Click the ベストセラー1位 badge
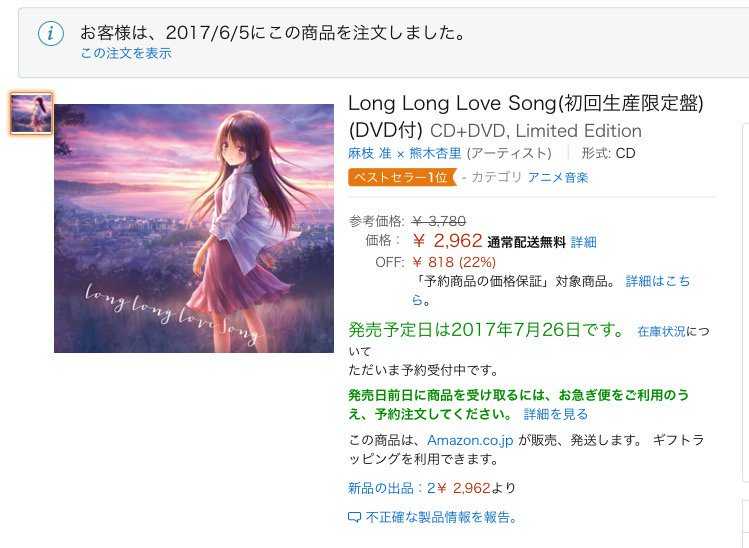Viewport: 749px width, 548px height. point(402,178)
